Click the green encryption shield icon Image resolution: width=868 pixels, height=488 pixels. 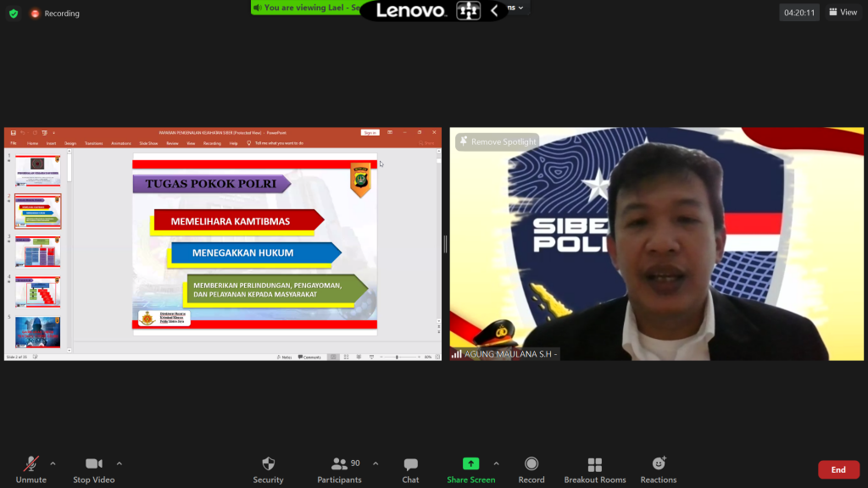pyautogui.click(x=14, y=14)
